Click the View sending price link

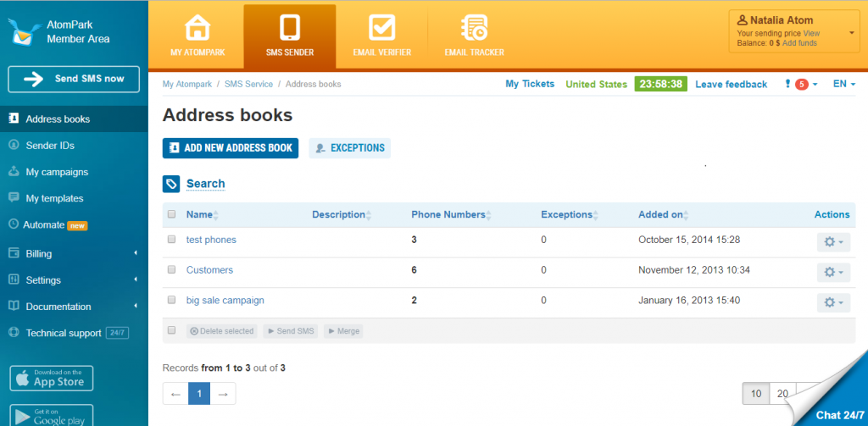[811, 33]
